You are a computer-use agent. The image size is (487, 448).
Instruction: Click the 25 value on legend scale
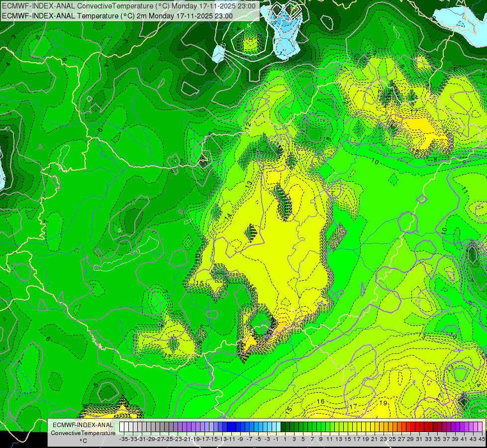392,439
